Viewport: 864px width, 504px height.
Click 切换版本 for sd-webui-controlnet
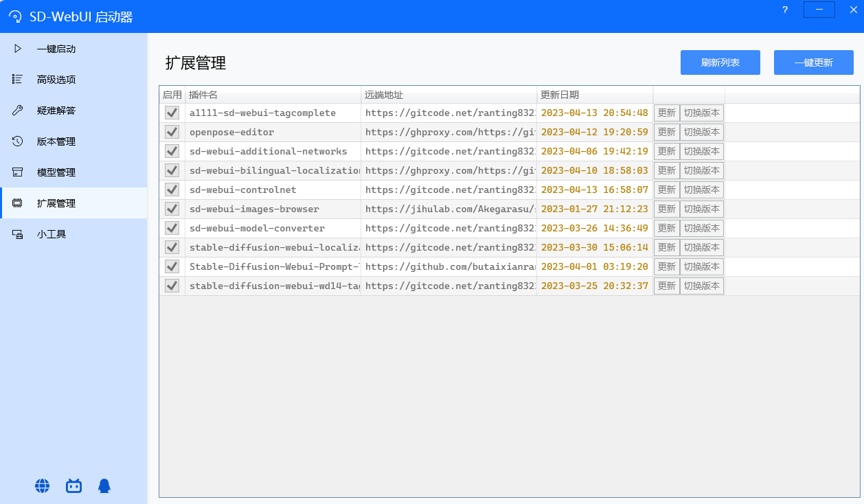[702, 190]
